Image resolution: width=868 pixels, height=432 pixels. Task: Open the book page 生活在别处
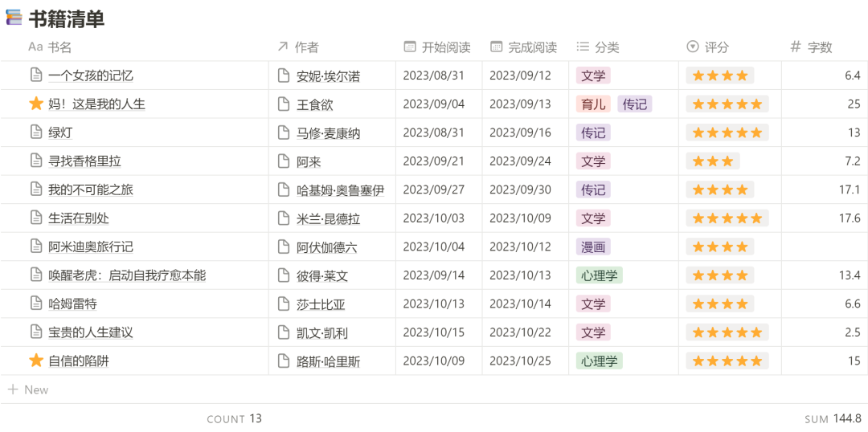click(x=79, y=218)
